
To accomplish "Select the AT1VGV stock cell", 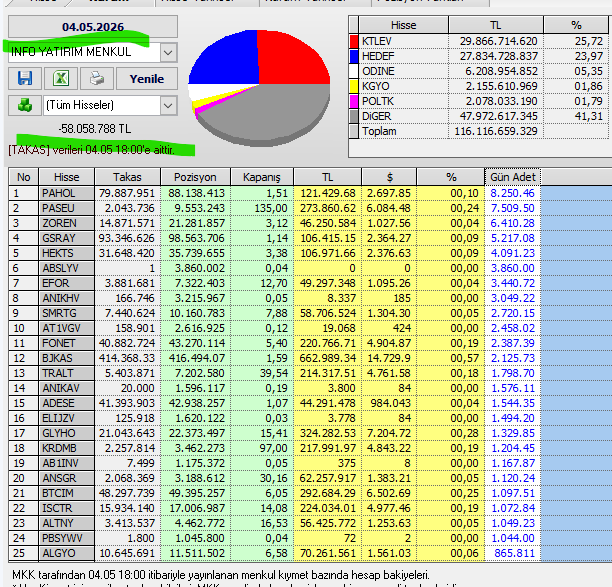I will [67, 328].
